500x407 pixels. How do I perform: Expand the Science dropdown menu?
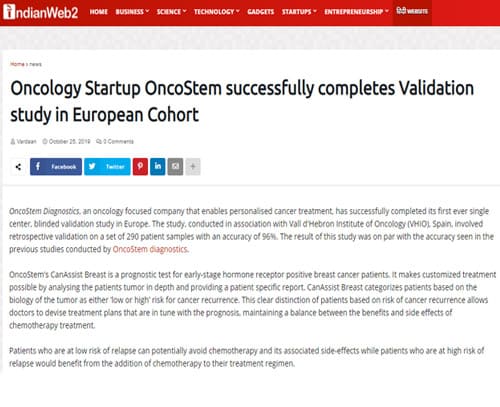point(171,12)
